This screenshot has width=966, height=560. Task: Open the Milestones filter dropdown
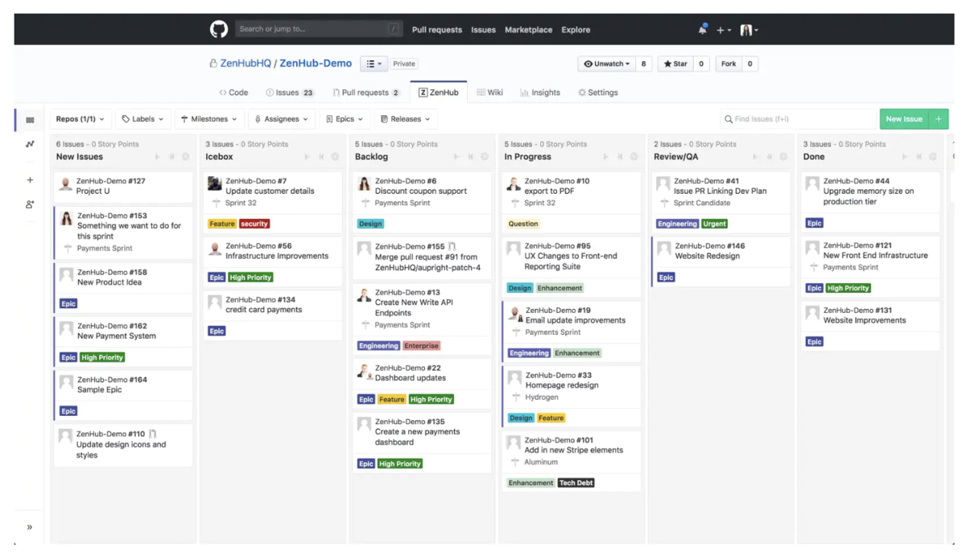coord(209,119)
